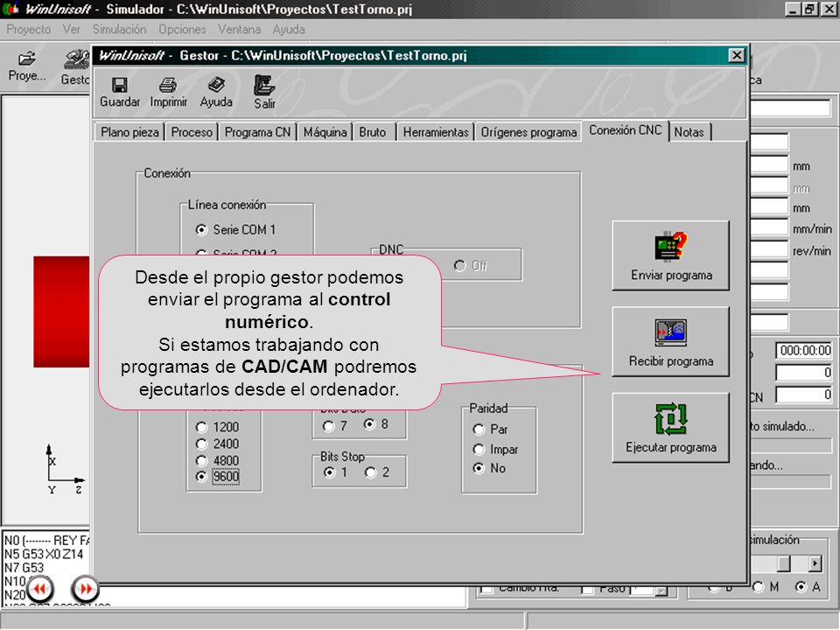Switch to the Plano pieza tab
Viewport: 840px width, 630px height.
pos(129,132)
